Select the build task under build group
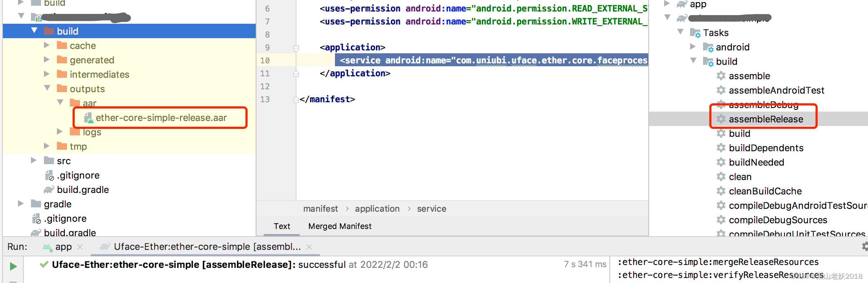 tap(739, 133)
